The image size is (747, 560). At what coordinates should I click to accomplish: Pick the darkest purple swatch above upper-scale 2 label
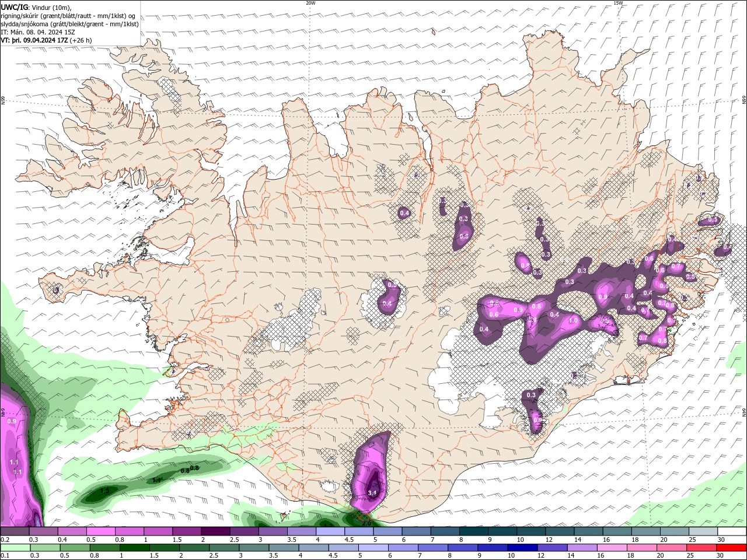pyautogui.click(x=215, y=531)
